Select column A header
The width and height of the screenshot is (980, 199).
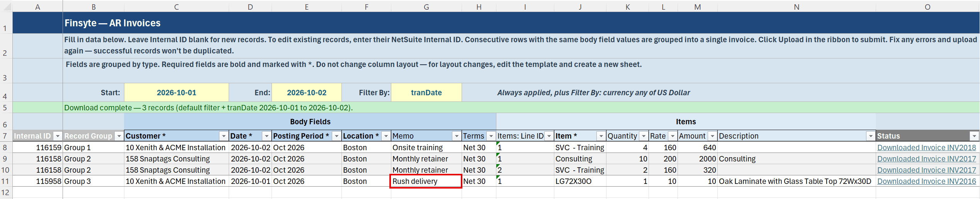pos(37,7)
